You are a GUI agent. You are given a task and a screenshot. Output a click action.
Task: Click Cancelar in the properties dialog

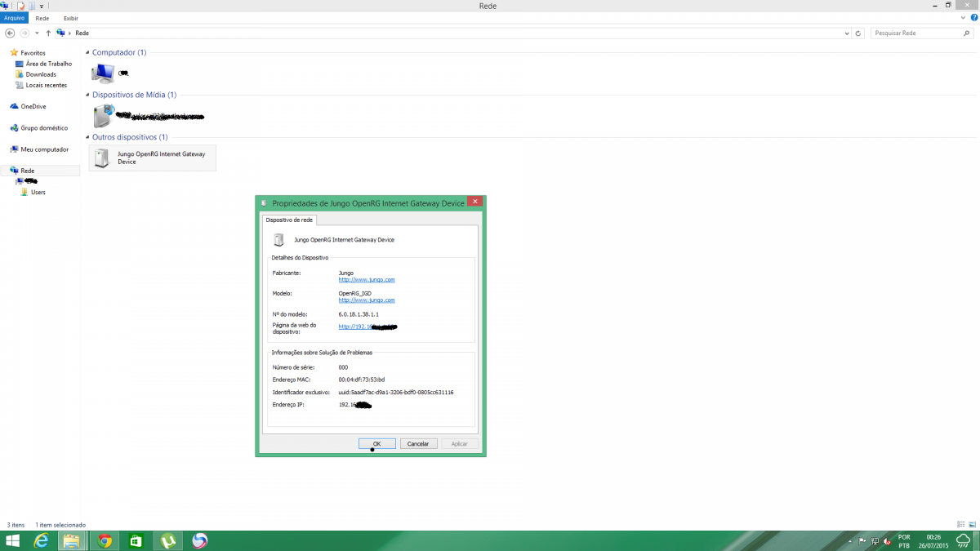418,444
